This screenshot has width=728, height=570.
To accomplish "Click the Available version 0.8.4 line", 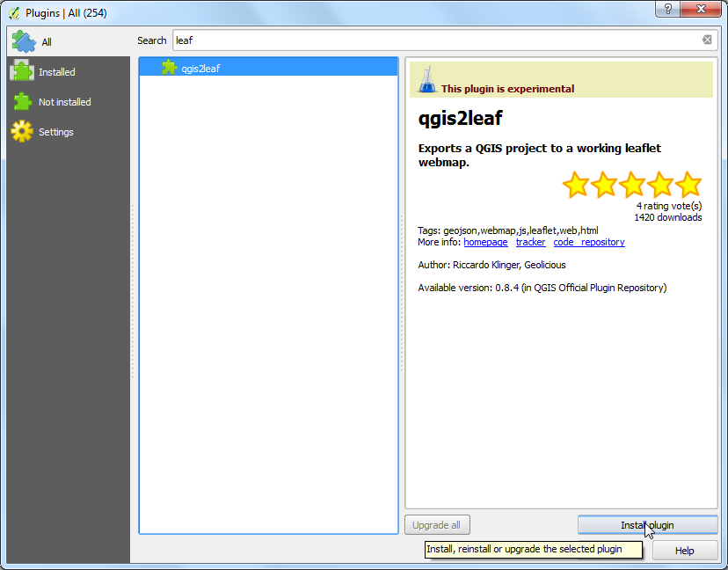I will point(542,288).
